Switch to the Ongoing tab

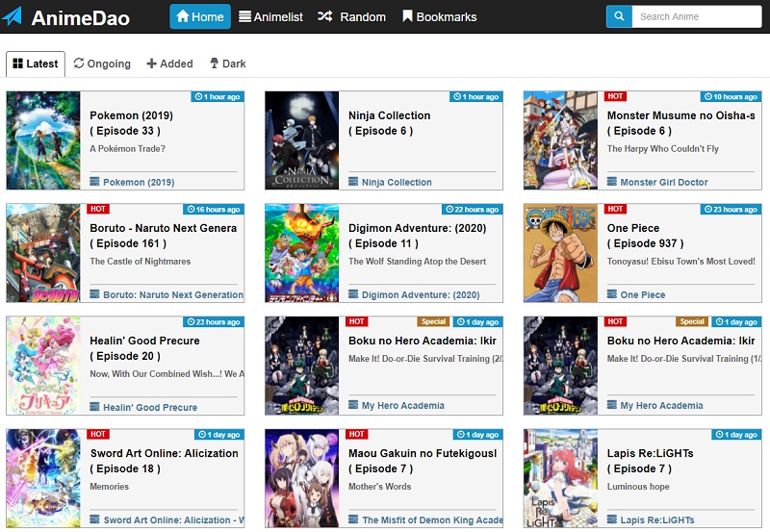tap(102, 63)
